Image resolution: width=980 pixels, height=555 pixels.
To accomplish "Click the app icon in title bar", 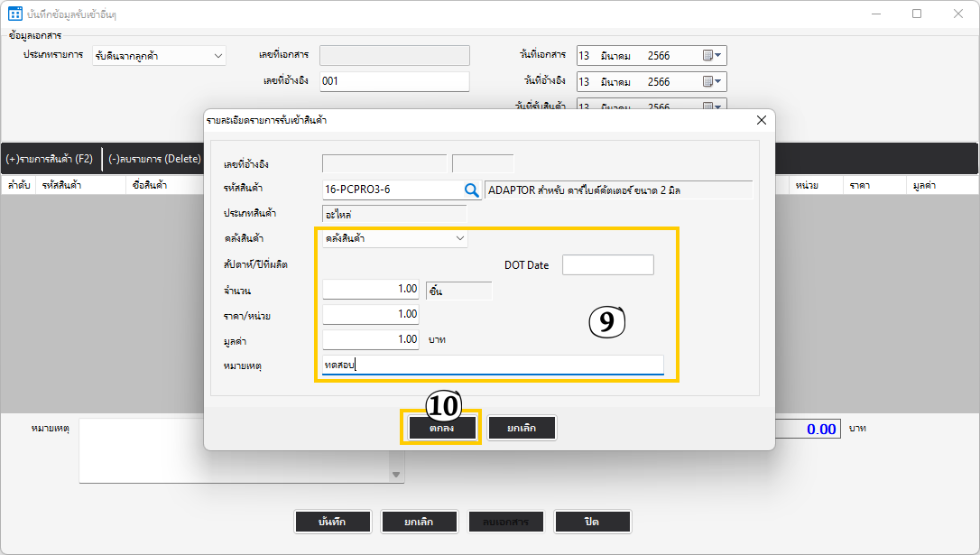I will pyautogui.click(x=15, y=14).
